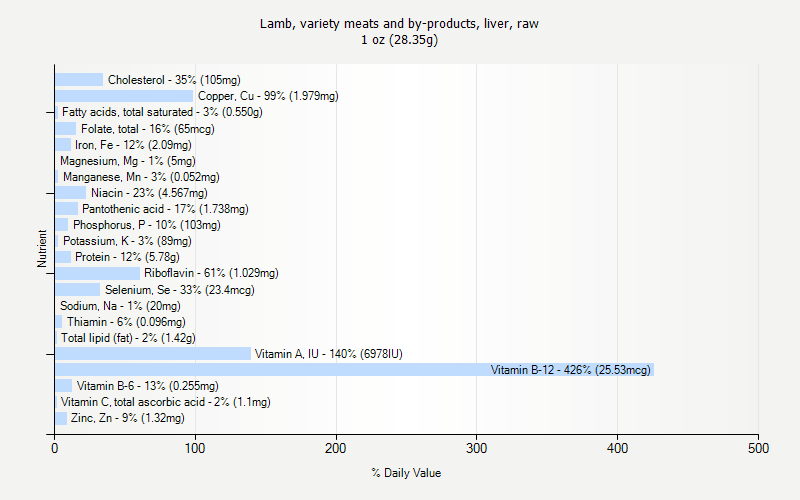This screenshot has height=500, width=800.
Task: Click the Cholesterol bar in the chart
Action: tap(79, 80)
